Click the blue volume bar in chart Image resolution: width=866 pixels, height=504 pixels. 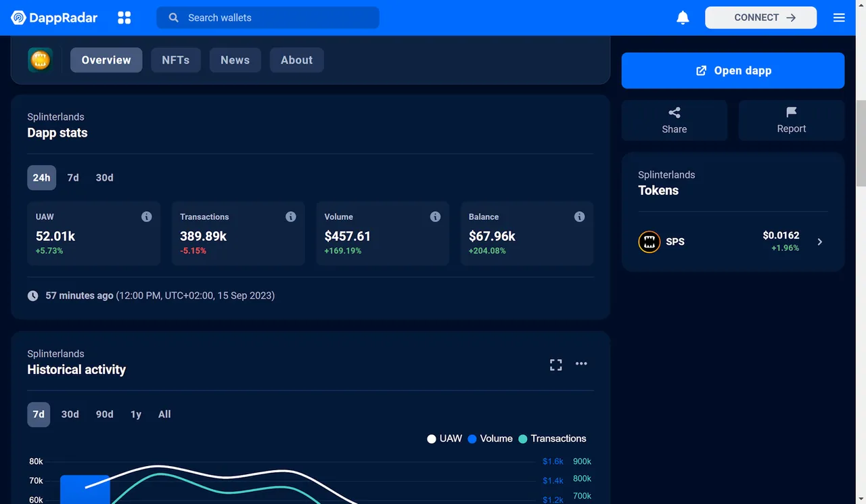(x=85, y=489)
